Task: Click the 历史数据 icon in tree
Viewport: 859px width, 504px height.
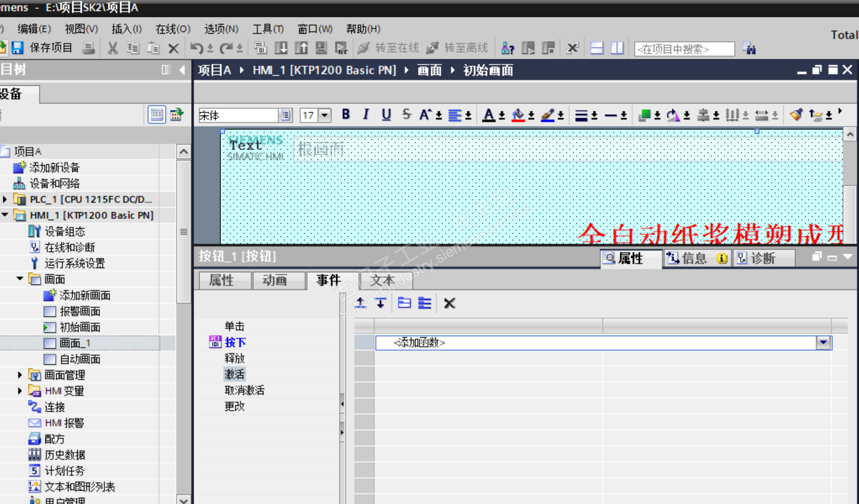Action: tap(34, 455)
